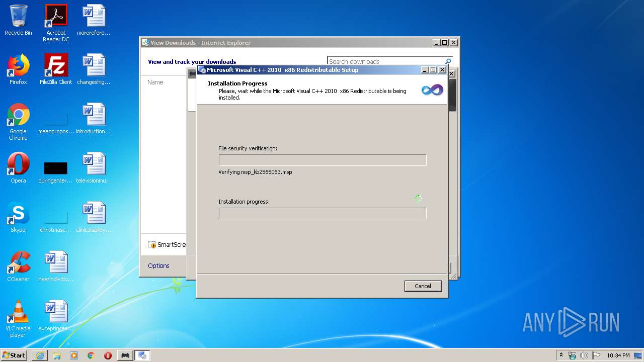Click the network tray icon
Viewport: 644px width, 362px height.
point(572,355)
